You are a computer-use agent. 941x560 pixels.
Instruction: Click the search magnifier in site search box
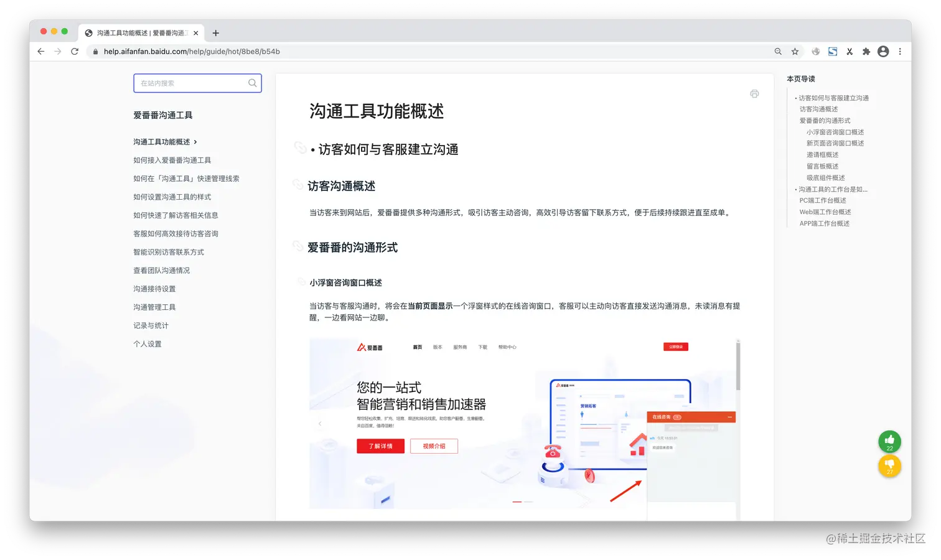253,83
